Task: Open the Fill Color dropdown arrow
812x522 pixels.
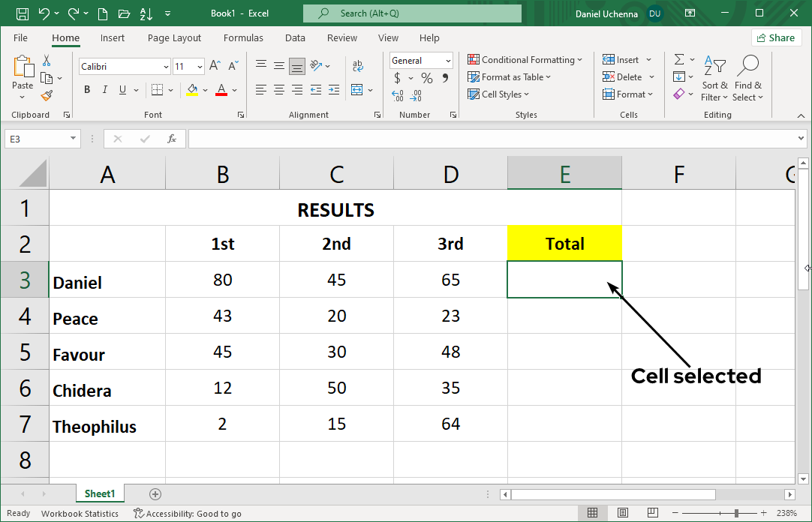Action: [x=203, y=89]
